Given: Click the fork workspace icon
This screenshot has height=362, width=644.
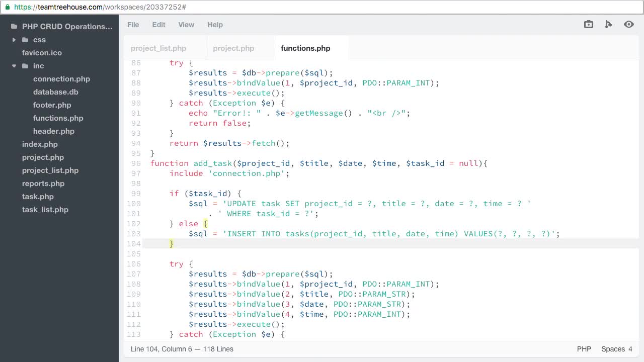Looking at the screenshot, I should pyautogui.click(x=609, y=24).
